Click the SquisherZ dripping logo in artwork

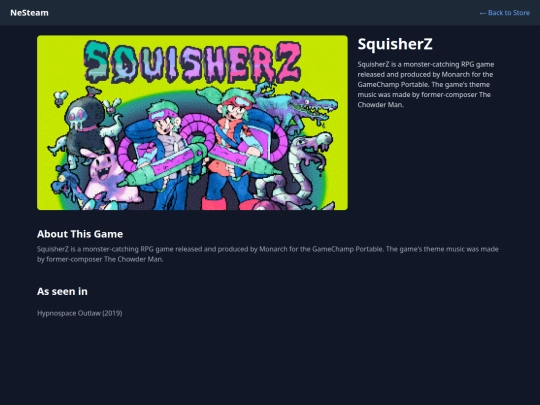193,62
